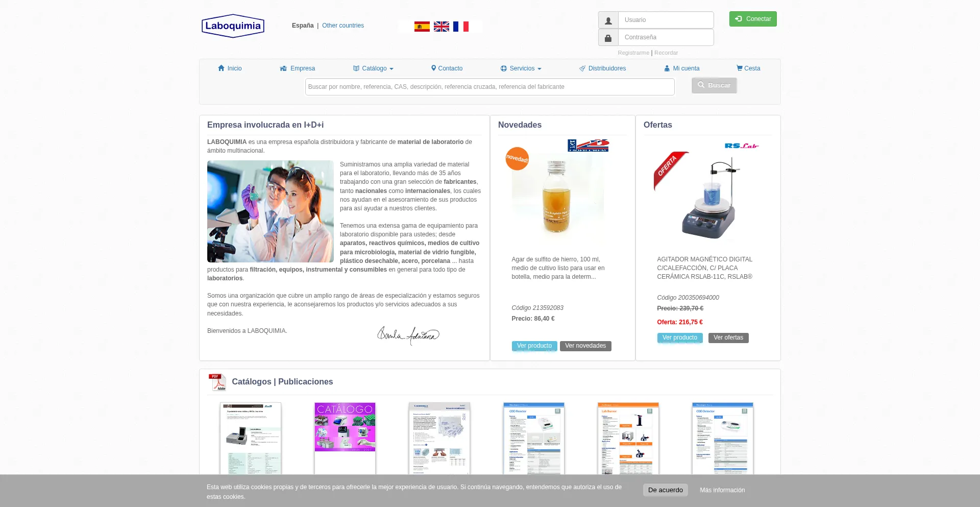This screenshot has height=507, width=980.
Task: Click the Ver novedades button
Action: tap(585, 346)
